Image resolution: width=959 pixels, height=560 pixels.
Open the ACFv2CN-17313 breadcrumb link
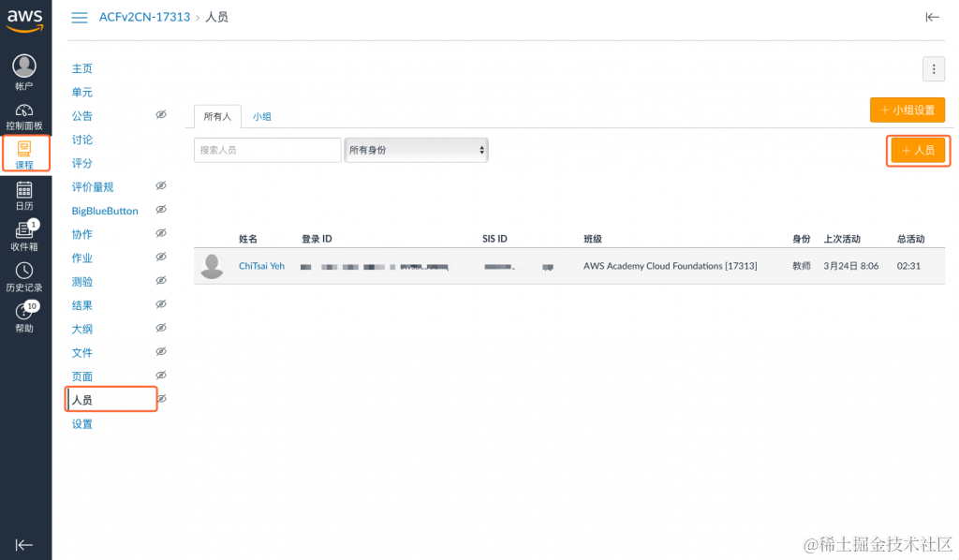(x=144, y=17)
